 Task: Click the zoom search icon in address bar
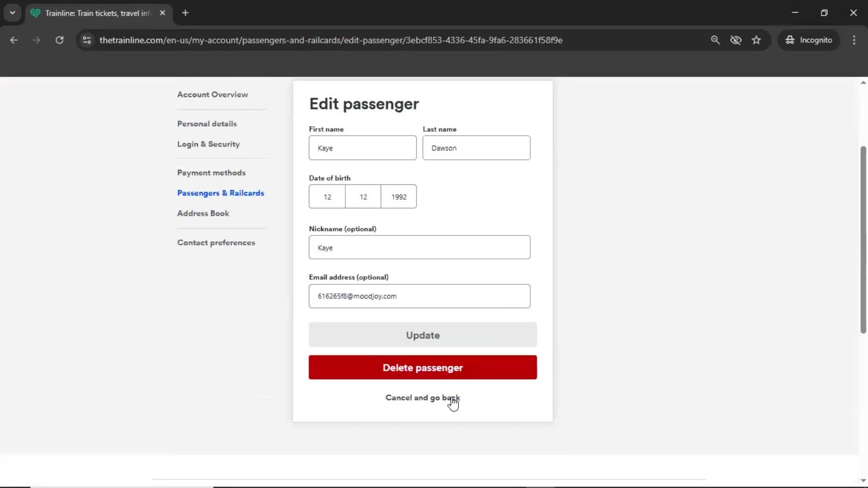[x=716, y=40]
